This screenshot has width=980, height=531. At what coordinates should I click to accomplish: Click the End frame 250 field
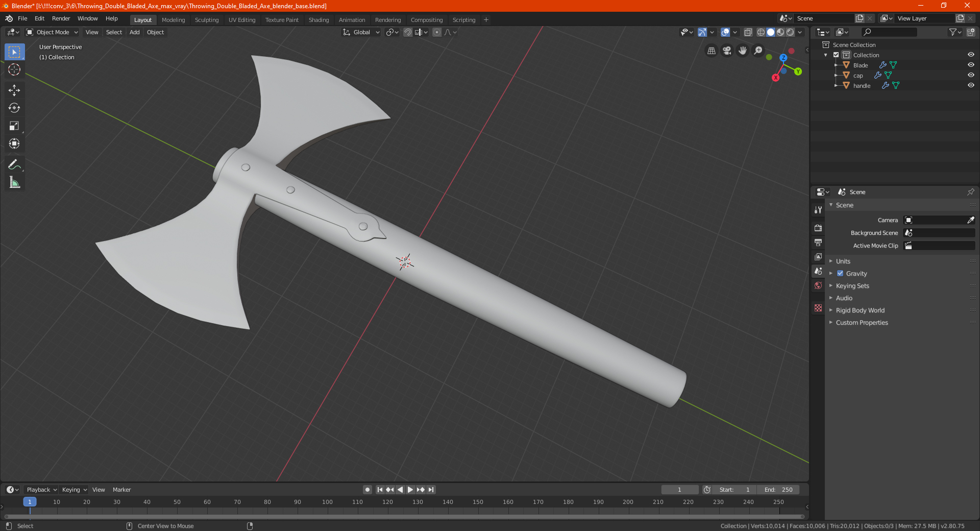pyautogui.click(x=778, y=490)
